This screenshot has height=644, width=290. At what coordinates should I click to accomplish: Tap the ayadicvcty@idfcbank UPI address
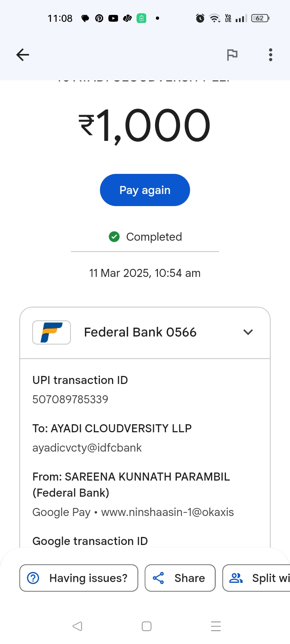pos(87,448)
